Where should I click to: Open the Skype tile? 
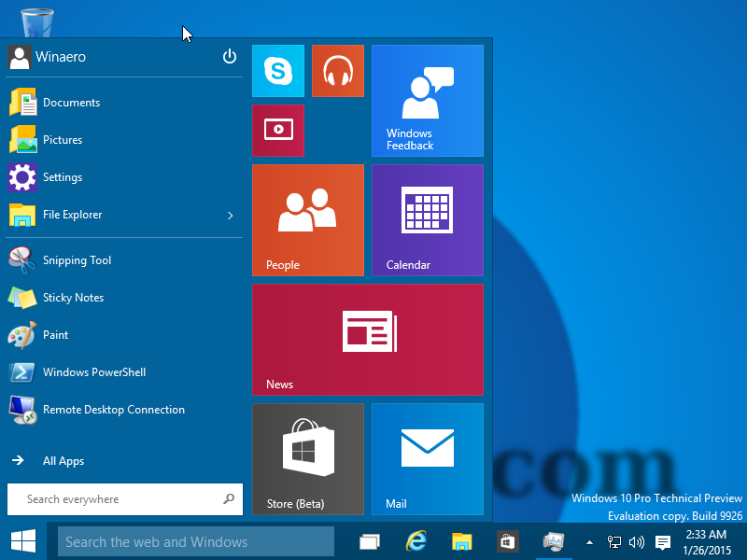277,70
